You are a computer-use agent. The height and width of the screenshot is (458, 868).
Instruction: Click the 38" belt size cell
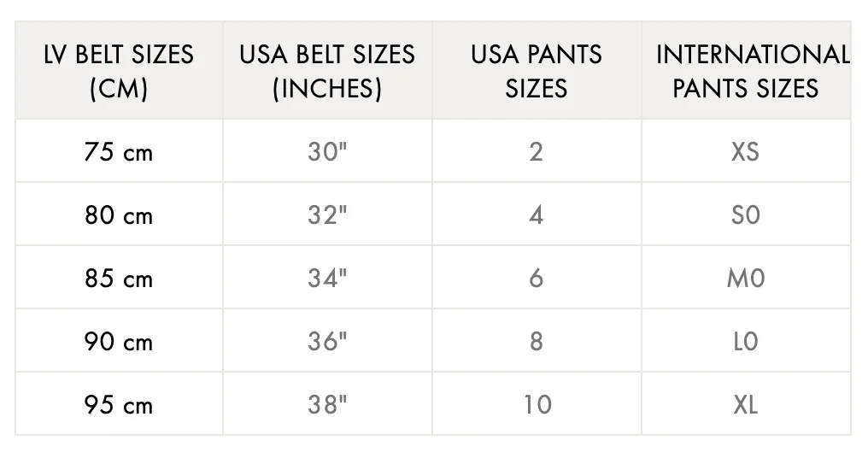tap(327, 403)
